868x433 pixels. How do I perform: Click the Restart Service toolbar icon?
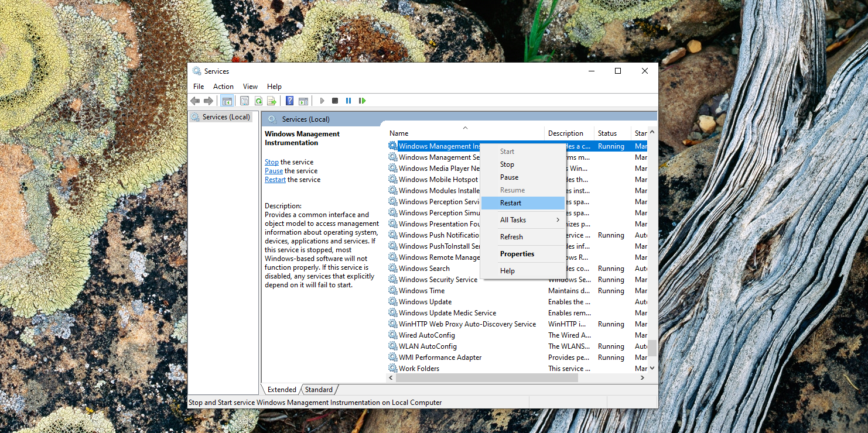tap(362, 101)
